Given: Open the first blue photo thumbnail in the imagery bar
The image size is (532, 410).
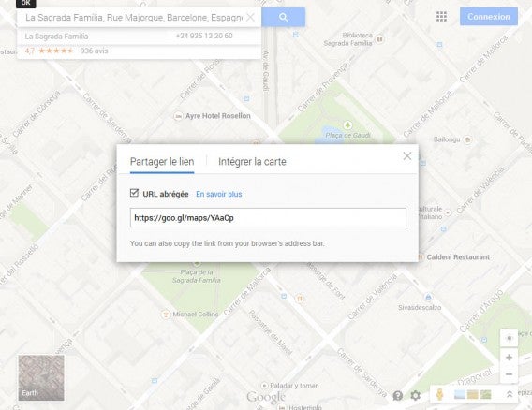Looking at the screenshot, I should (x=459, y=394).
